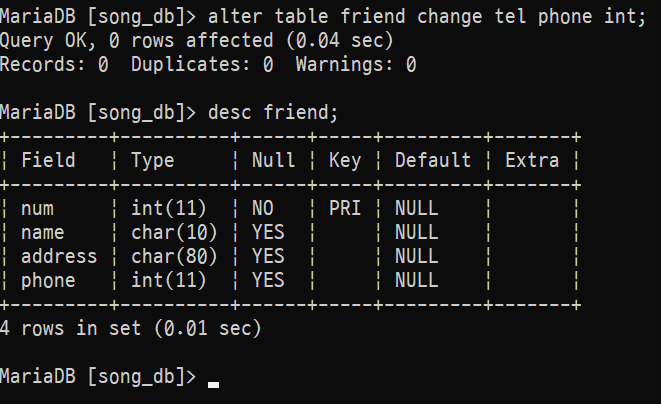
Task: Click the blinking cursor at the last prompt
Action: [213, 381]
